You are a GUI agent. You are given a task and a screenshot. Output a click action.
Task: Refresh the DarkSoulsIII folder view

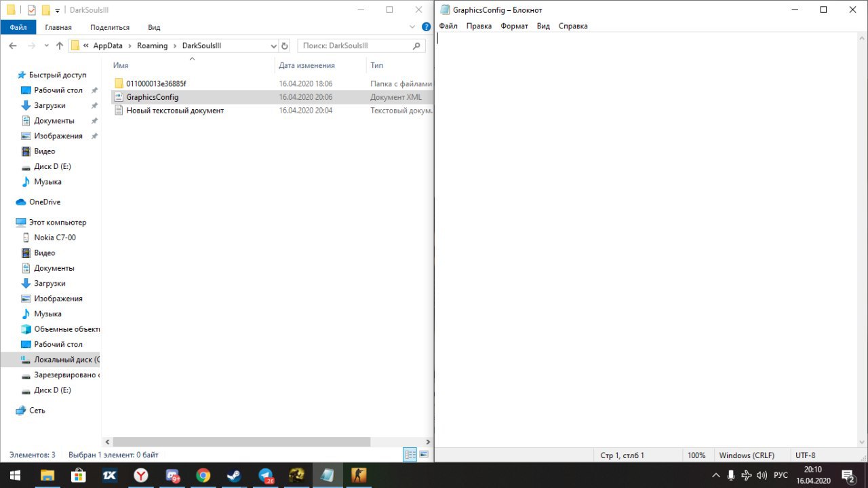pyautogui.click(x=285, y=46)
